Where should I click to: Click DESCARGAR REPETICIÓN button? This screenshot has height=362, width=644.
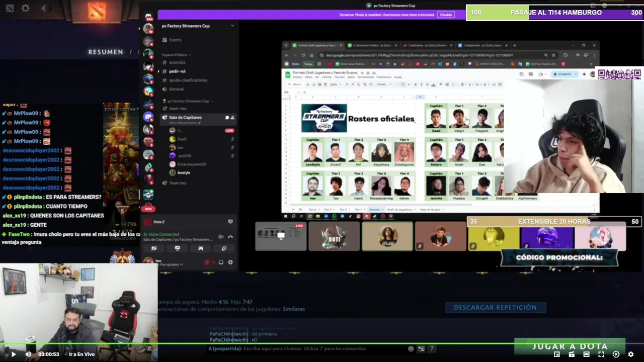[x=495, y=307]
